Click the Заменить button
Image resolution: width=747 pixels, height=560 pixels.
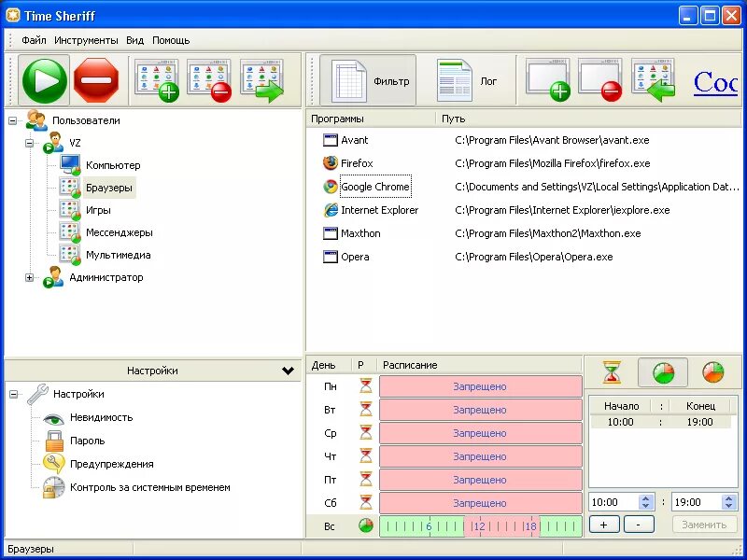[704, 525]
